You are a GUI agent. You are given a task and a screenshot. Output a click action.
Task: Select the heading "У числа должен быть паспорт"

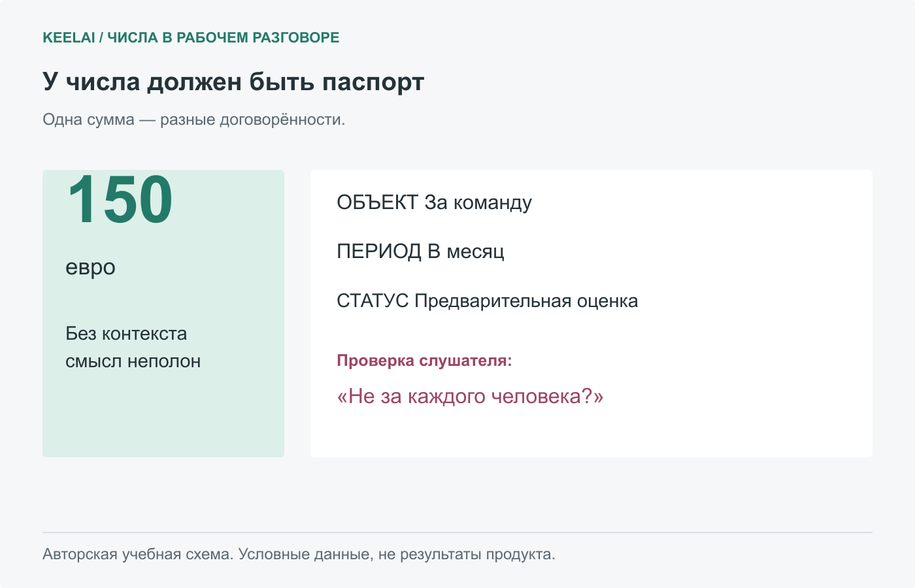(233, 82)
